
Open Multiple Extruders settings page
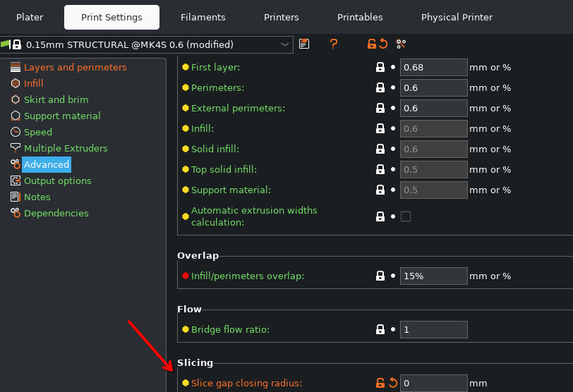click(x=66, y=148)
